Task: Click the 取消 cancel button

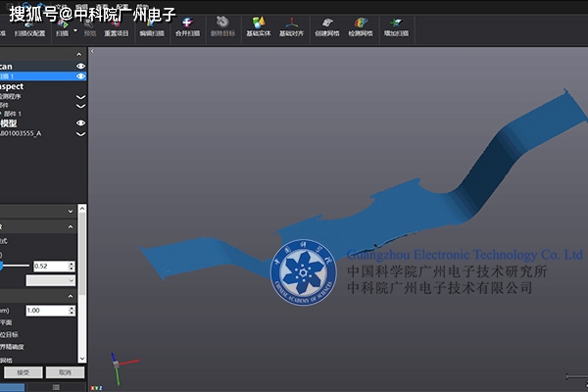Action: (x=65, y=372)
